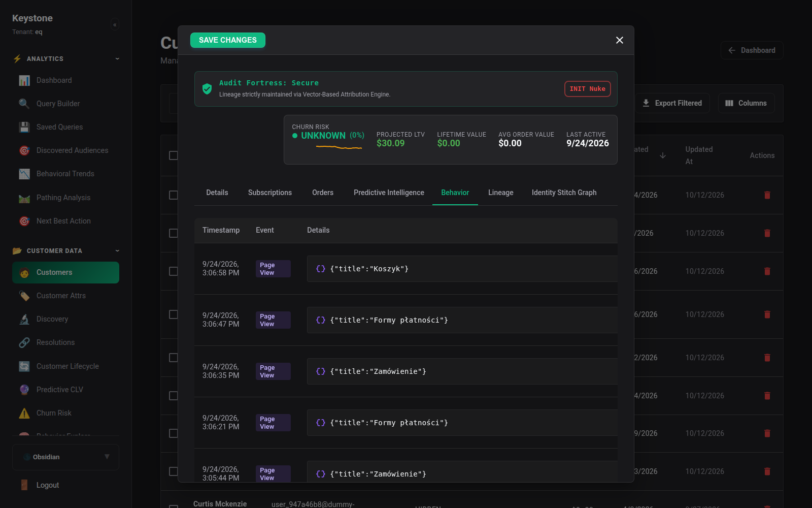Open the Predictive Intelligence tab
The image size is (812, 508).
tap(389, 193)
